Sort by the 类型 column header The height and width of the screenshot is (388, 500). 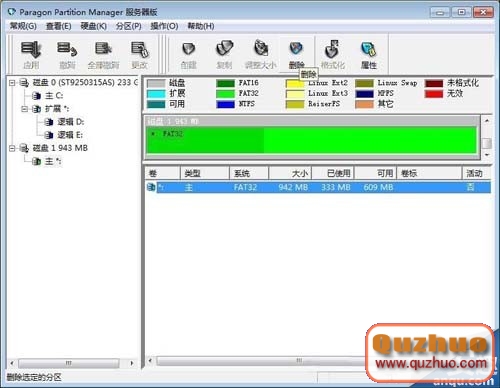[205, 173]
